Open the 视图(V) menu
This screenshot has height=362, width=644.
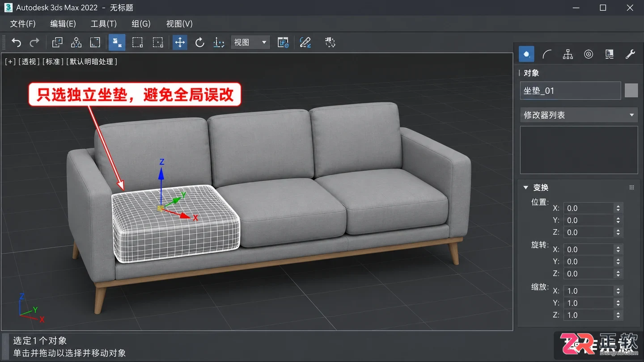(179, 24)
